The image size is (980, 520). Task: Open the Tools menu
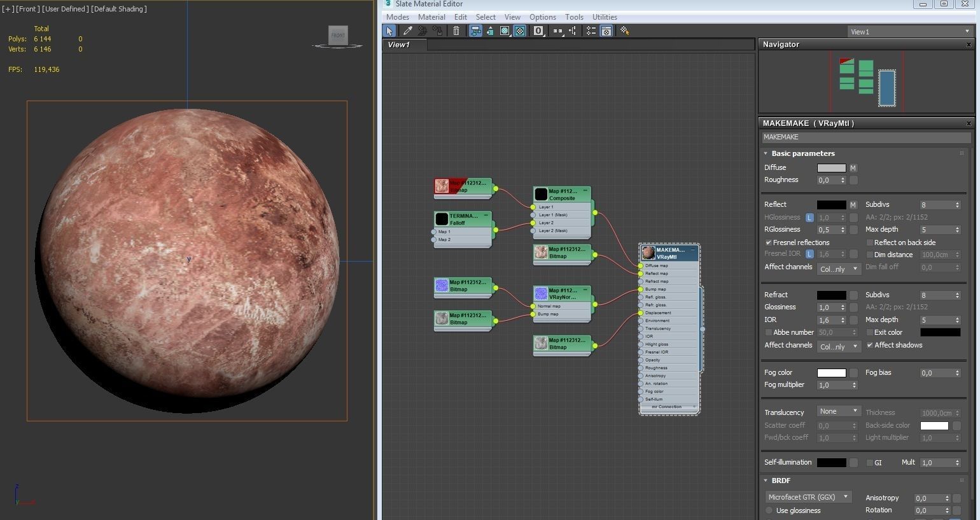point(574,17)
